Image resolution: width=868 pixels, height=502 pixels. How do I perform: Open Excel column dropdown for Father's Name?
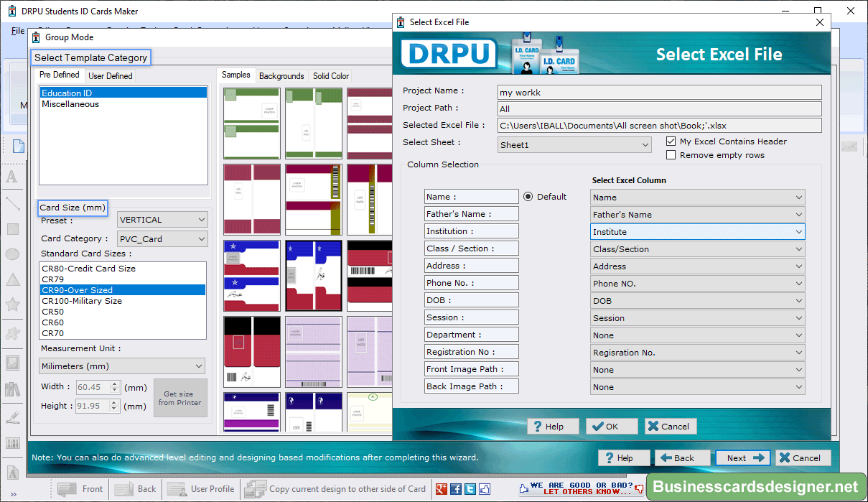click(x=697, y=215)
